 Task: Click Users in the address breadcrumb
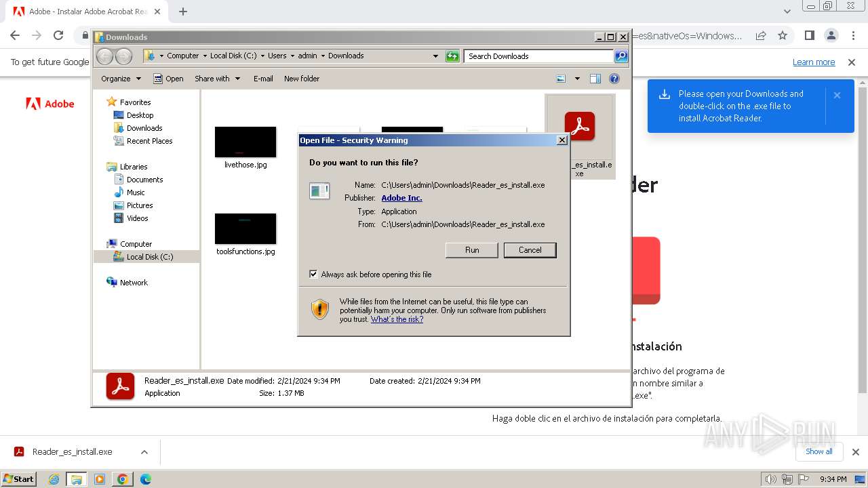(277, 56)
